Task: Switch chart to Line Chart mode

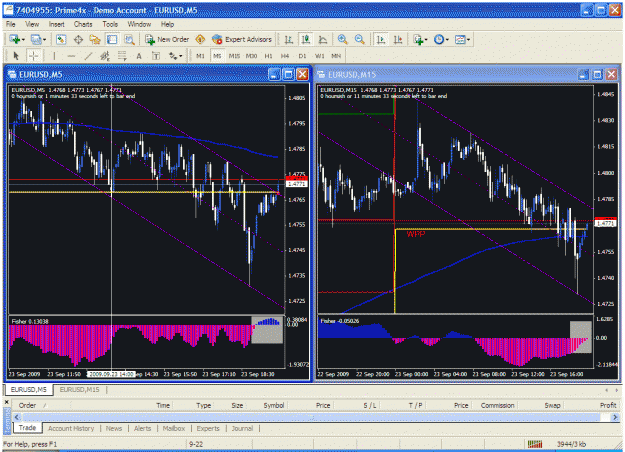Action: coord(323,39)
